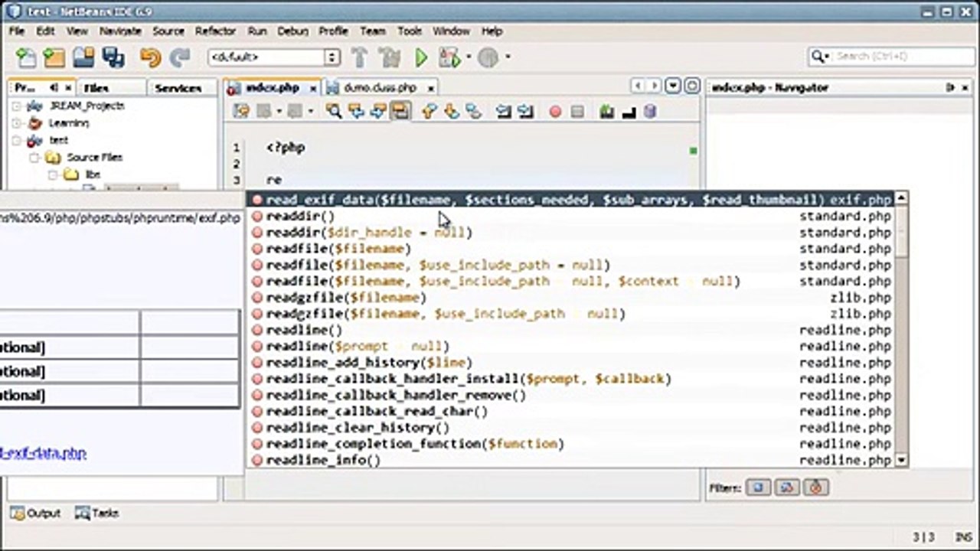Close the demo.class.php tab

pos(431,89)
